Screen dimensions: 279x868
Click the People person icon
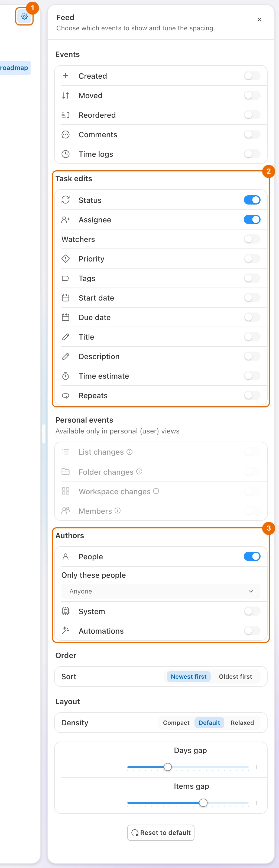click(66, 556)
